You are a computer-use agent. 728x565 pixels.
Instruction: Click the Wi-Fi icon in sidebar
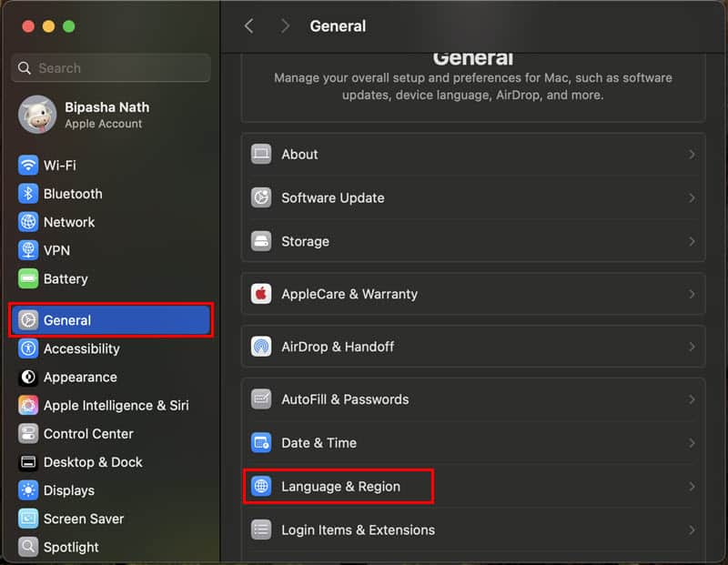(x=28, y=166)
